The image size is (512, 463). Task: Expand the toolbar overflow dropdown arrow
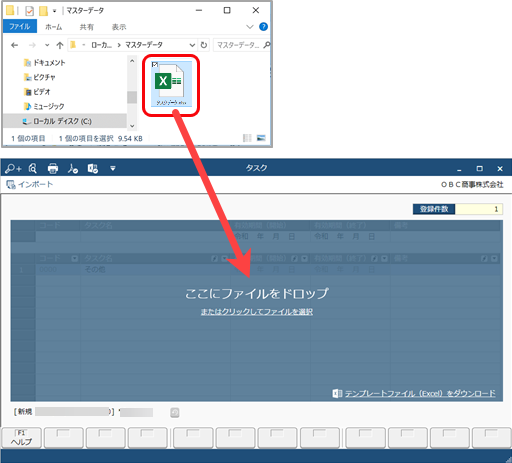[x=113, y=169]
